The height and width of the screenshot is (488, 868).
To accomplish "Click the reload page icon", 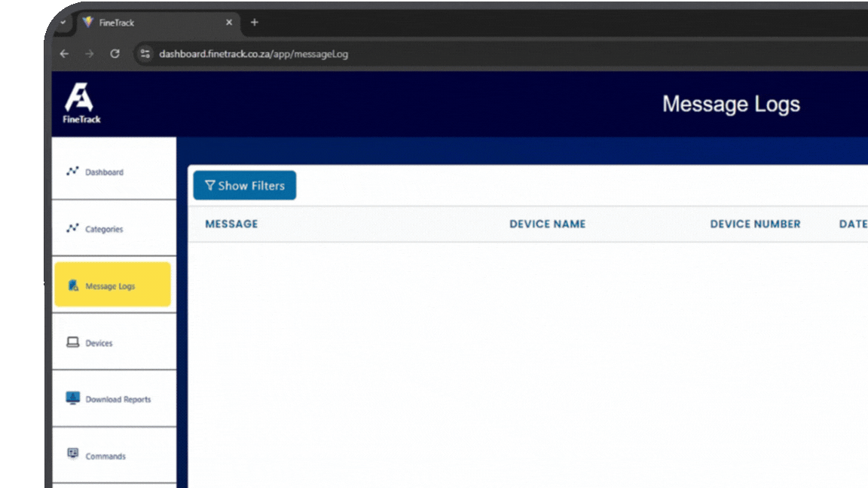I will coord(115,53).
